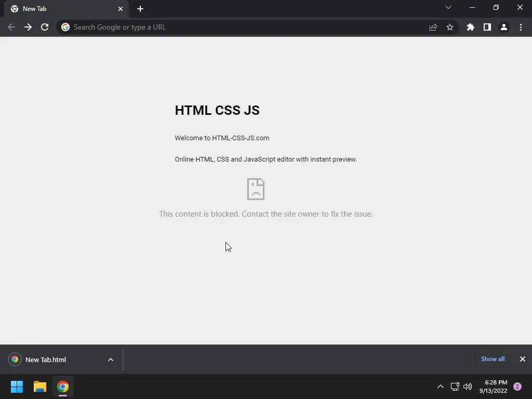This screenshot has height=399, width=532.
Task: Open network status tray icon
Action: point(455,387)
